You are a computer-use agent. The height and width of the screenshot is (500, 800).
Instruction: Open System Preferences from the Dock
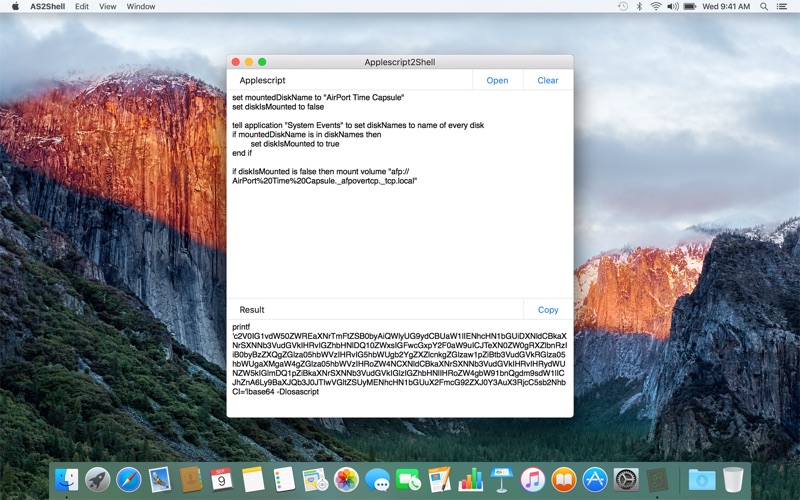[x=626, y=480]
